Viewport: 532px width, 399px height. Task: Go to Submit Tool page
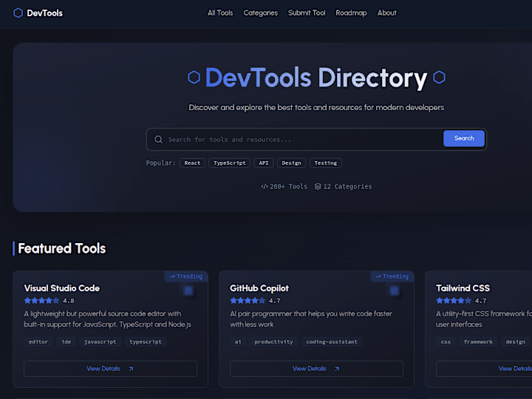coord(307,13)
